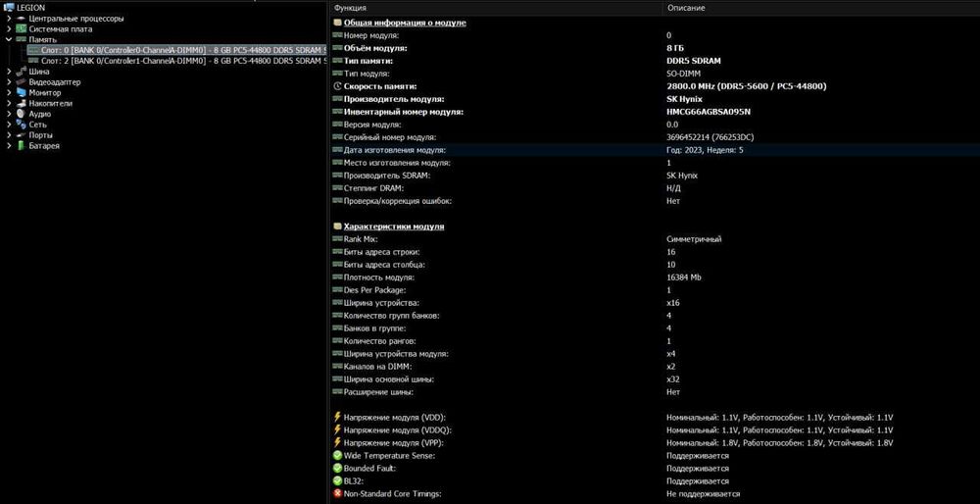Click the DDR5 SDRAM memory type value
This screenshot has width=980, height=504.
(693, 61)
